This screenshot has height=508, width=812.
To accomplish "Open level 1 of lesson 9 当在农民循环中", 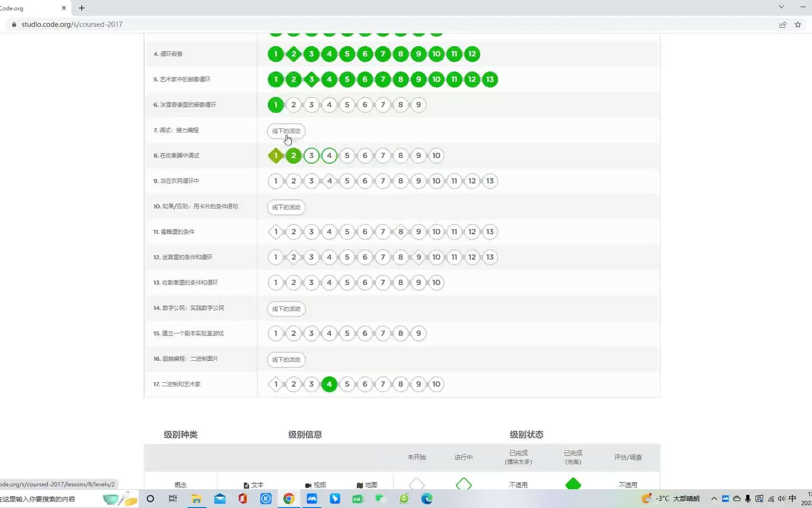I will click(276, 181).
